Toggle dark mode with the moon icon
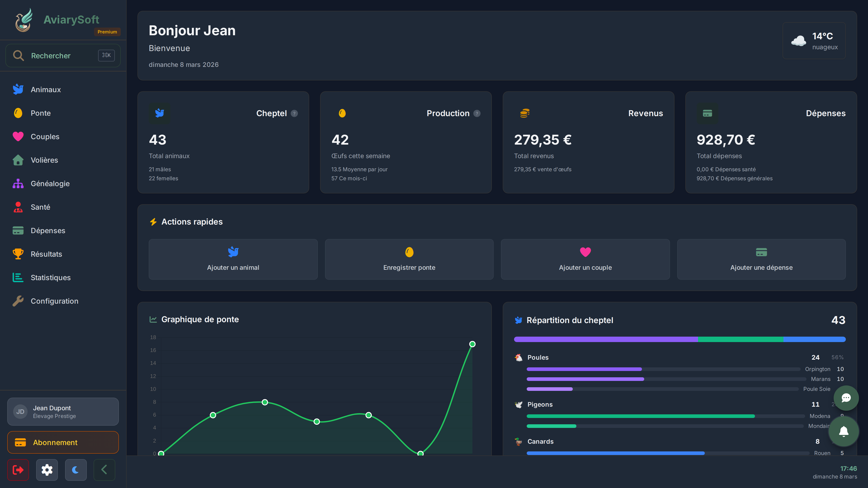The width and height of the screenshot is (868, 488). (x=75, y=470)
